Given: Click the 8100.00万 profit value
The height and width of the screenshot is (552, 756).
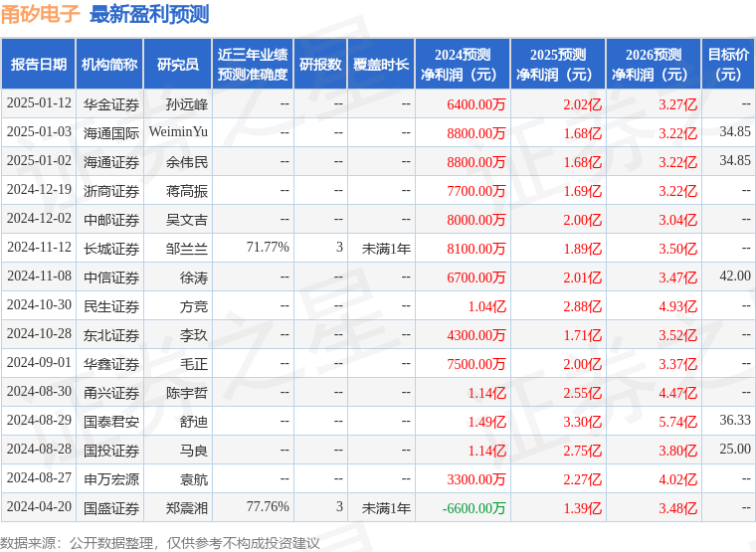Looking at the screenshot, I should click(x=475, y=249).
